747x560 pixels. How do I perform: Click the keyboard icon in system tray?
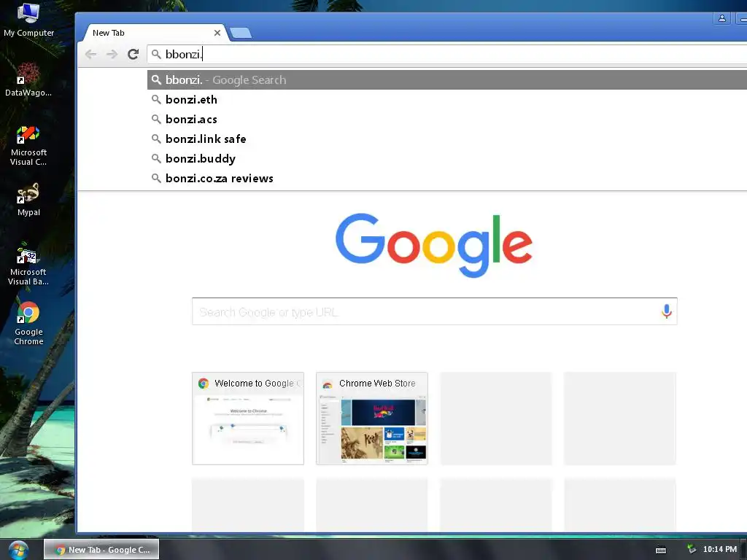click(x=661, y=550)
